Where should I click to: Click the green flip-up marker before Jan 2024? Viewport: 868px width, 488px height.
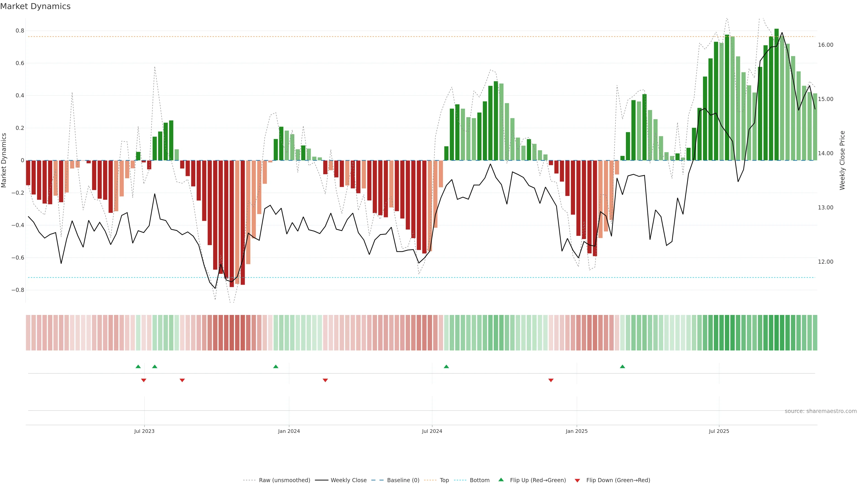tap(276, 366)
